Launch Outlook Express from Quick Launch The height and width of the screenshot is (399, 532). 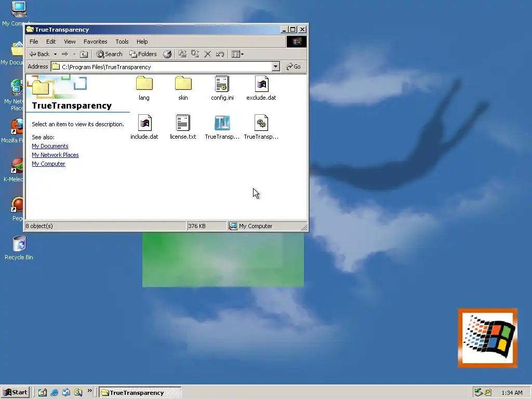(66, 392)
